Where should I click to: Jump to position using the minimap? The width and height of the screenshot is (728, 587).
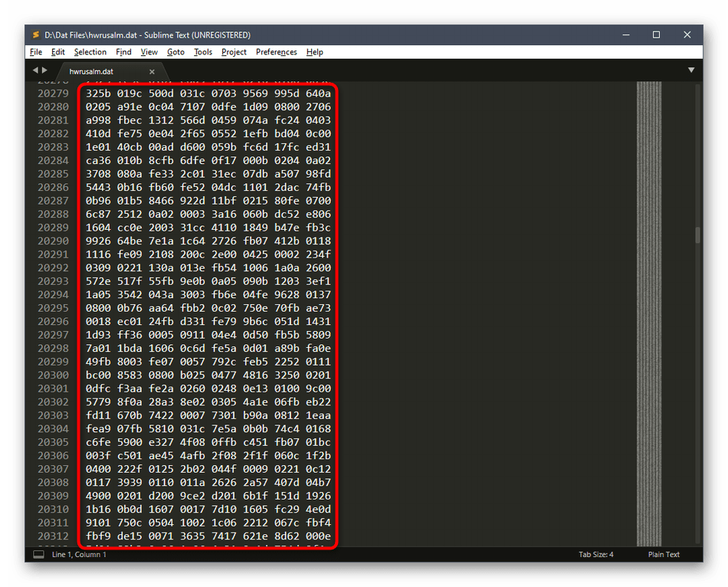coord(649,307)
